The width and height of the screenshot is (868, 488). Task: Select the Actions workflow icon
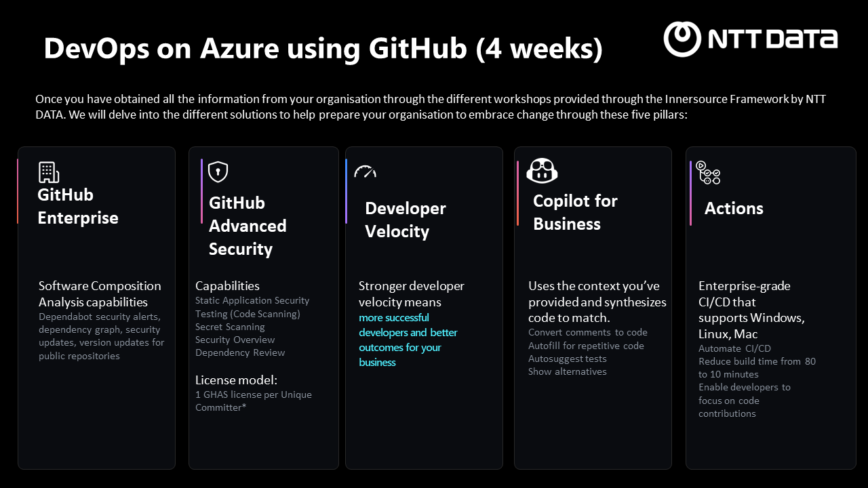pyautogui.click(x=709, y=173)
